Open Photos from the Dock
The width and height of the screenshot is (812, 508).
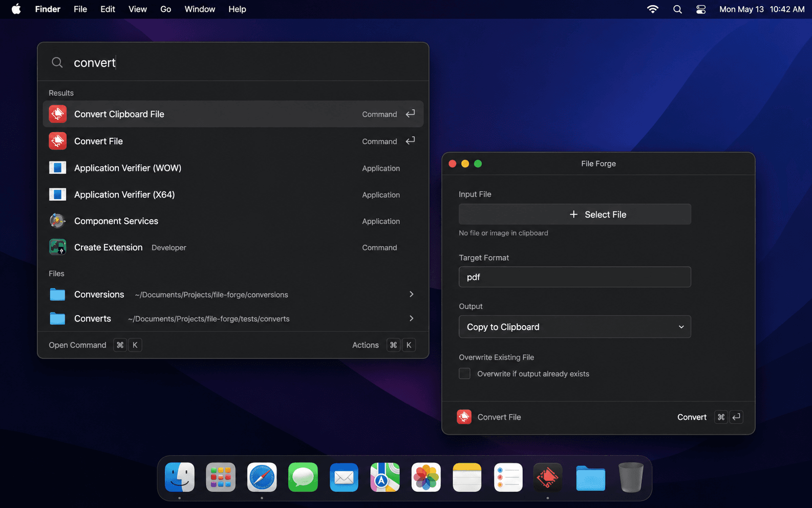pyautogui.click(x=426, y=477)
